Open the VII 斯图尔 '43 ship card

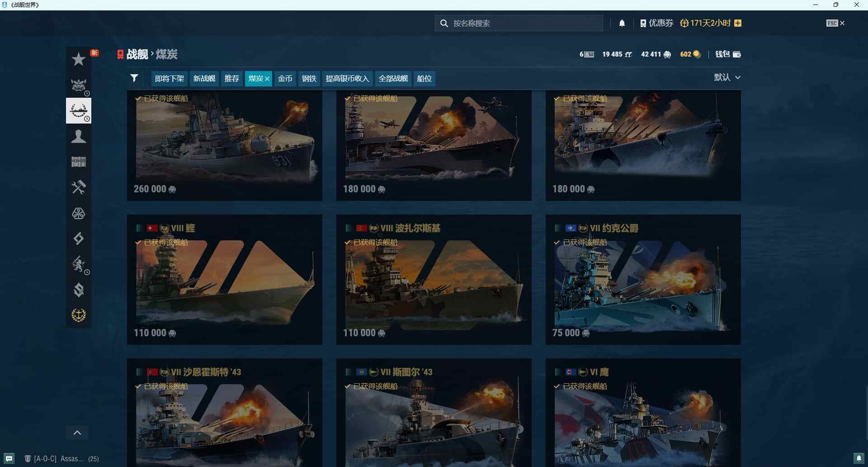pos(434,413)
